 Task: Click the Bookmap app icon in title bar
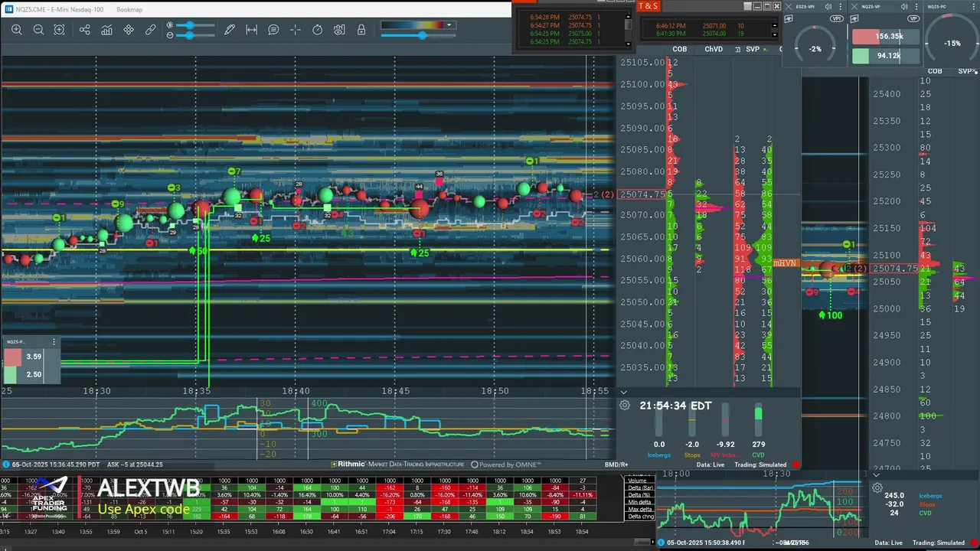(8, 9)
